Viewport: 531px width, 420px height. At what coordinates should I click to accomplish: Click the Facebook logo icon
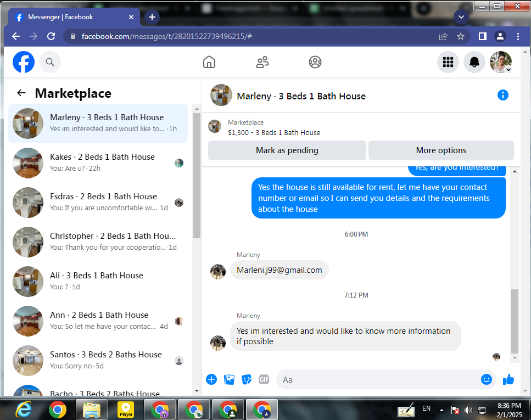(x=24, y=62)
